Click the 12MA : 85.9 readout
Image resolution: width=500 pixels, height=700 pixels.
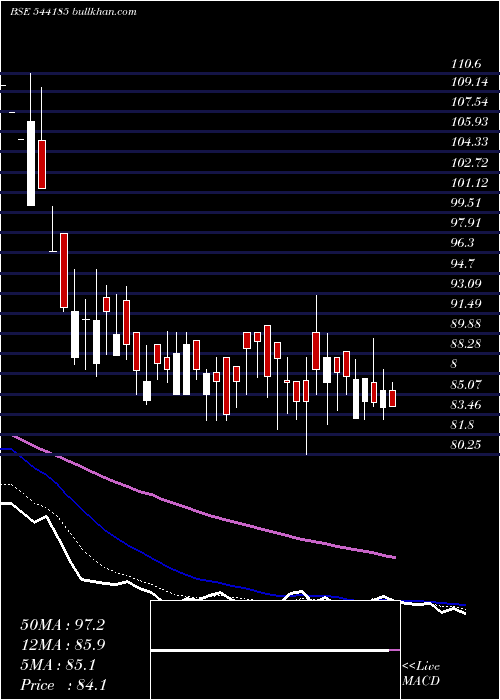[62, 645]
